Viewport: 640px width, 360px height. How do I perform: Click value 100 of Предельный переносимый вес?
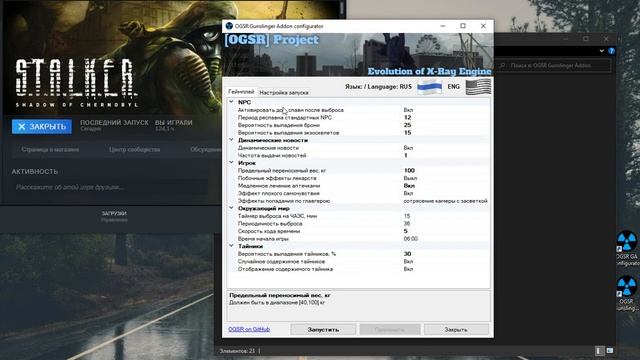tap(409, 170)
